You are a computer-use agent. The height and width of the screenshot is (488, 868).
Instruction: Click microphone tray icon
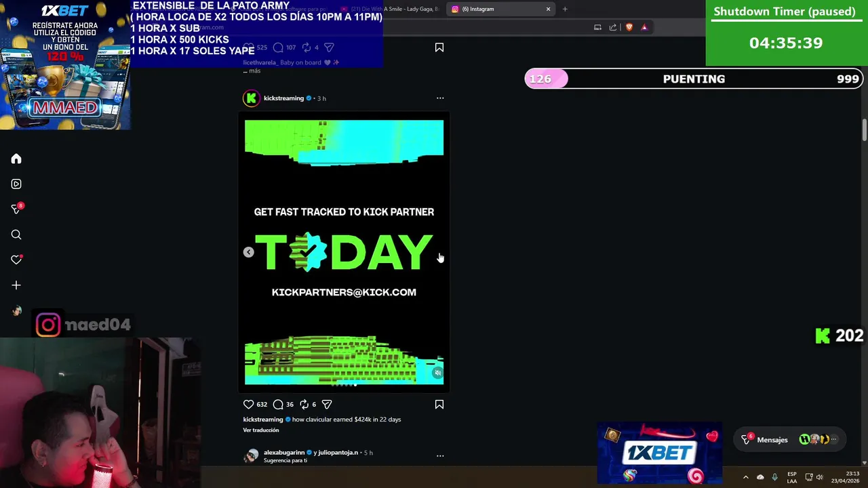tap(774, 477)
